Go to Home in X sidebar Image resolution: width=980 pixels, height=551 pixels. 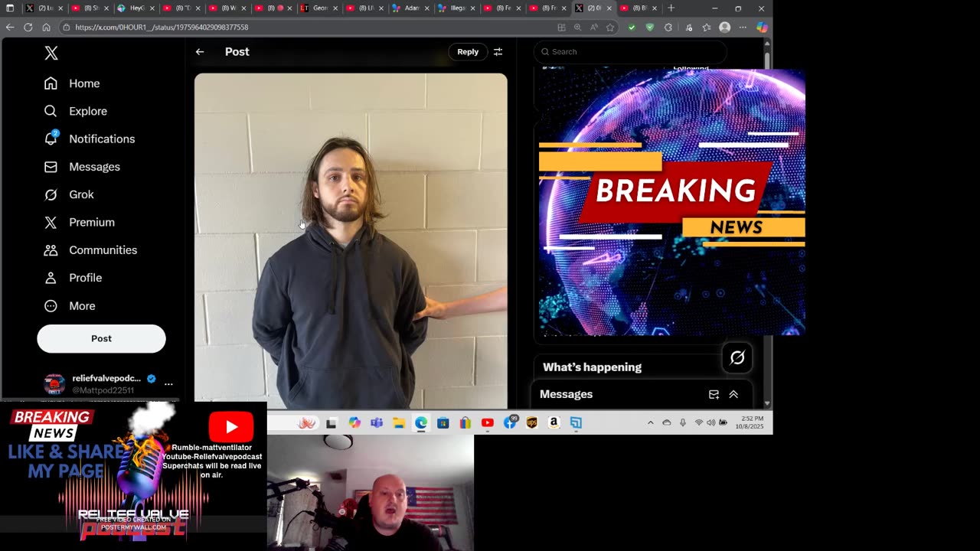point(72,83)
